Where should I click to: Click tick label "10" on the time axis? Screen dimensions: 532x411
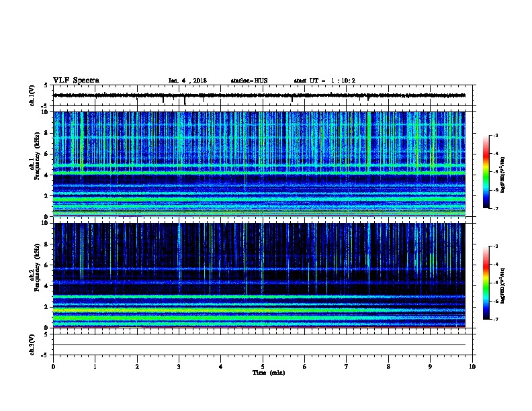pyautogui.click(x=472, y=367)
